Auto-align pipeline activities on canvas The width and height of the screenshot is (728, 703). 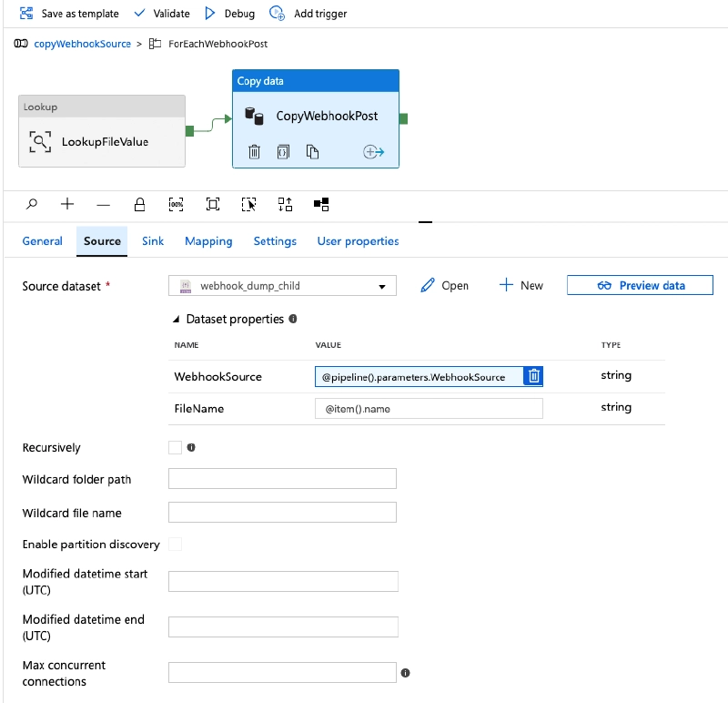click(285, 204)
